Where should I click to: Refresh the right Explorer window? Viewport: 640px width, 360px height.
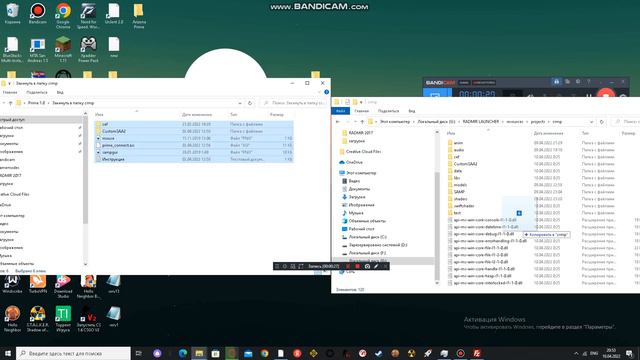click(602, 122)
